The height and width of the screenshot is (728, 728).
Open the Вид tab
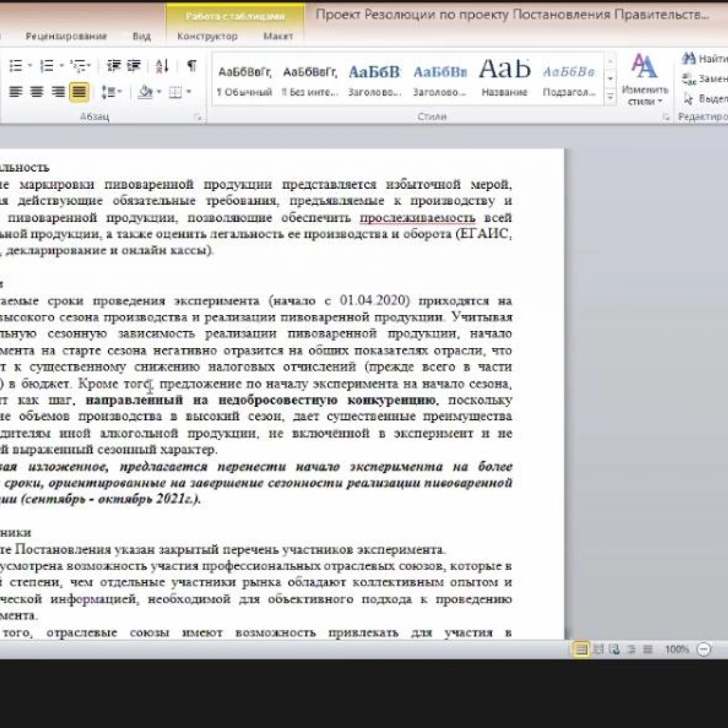[x=142, y=36]
